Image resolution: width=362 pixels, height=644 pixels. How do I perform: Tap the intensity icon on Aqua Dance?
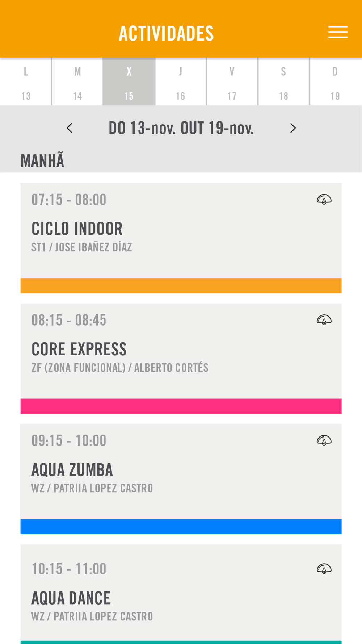click(x=324, y=569)
